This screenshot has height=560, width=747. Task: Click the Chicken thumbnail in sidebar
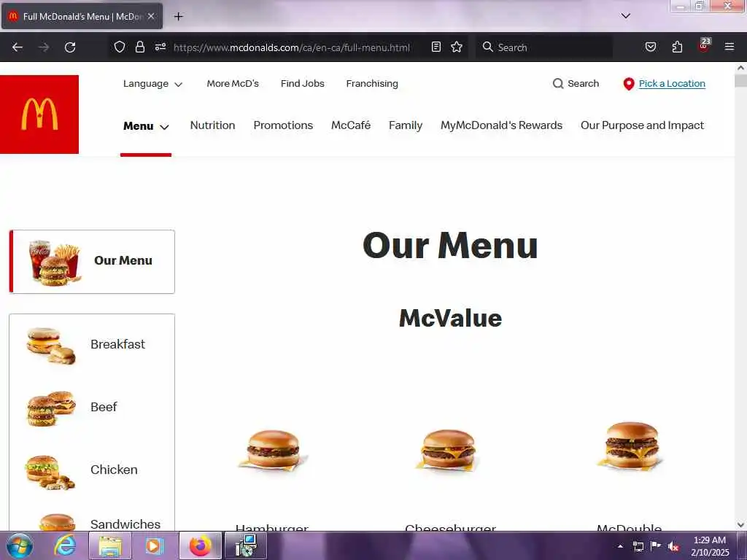(50, 472)
